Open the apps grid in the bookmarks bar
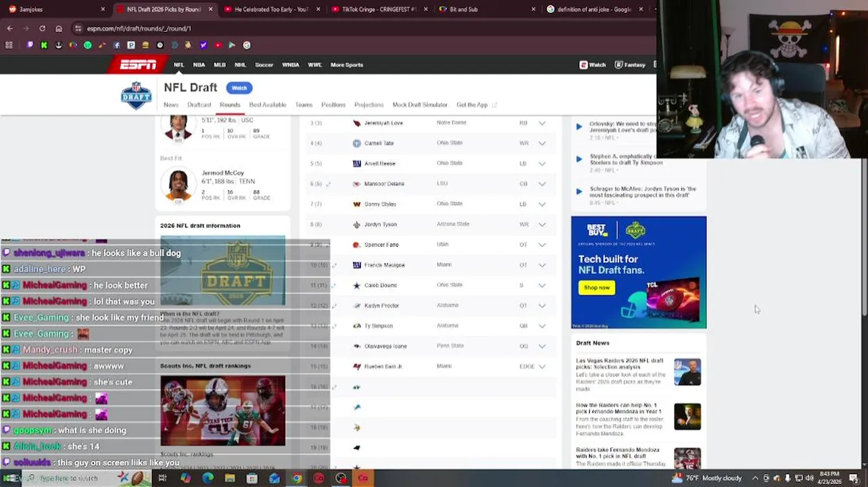Screen dimensions: 868x487 [x=9, y=45]
